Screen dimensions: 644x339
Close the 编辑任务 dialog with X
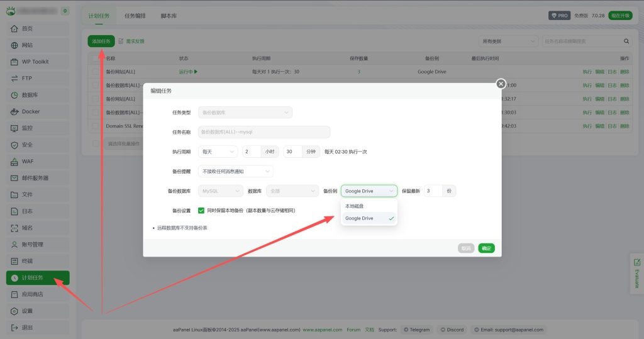(501, 84)
